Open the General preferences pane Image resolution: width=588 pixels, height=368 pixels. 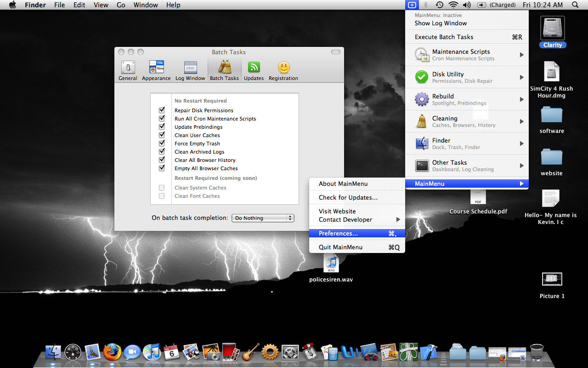coord(128,71)
